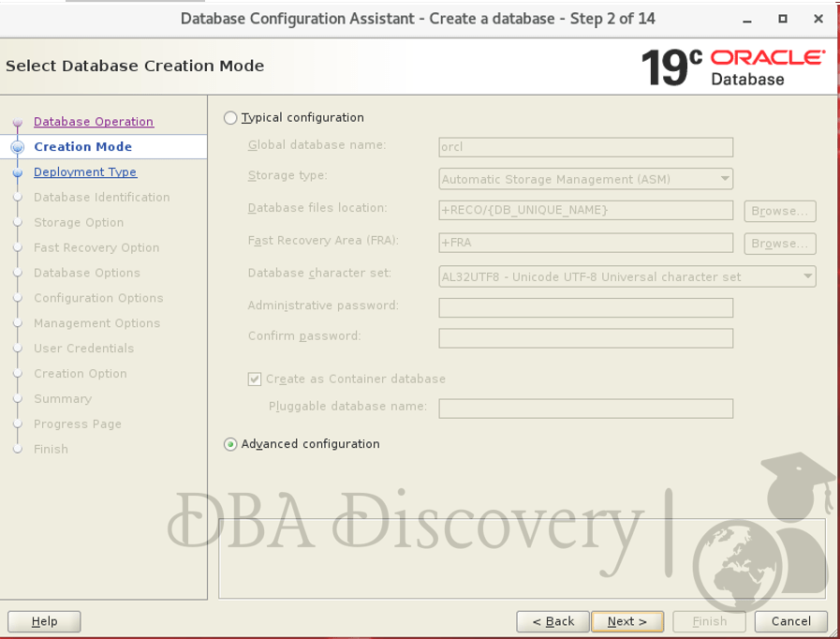Click Database Identification step label
This screenshot has width=840, height=639.
(102, 198)
